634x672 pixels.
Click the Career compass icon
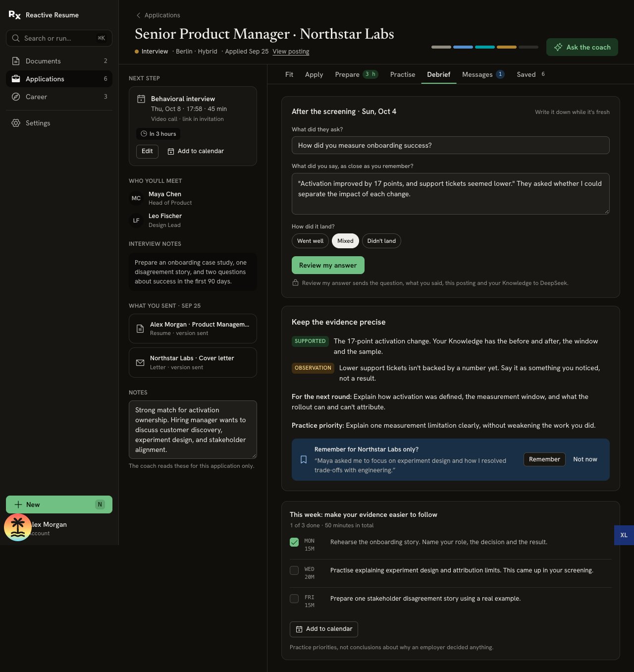(x=16, y=97)
